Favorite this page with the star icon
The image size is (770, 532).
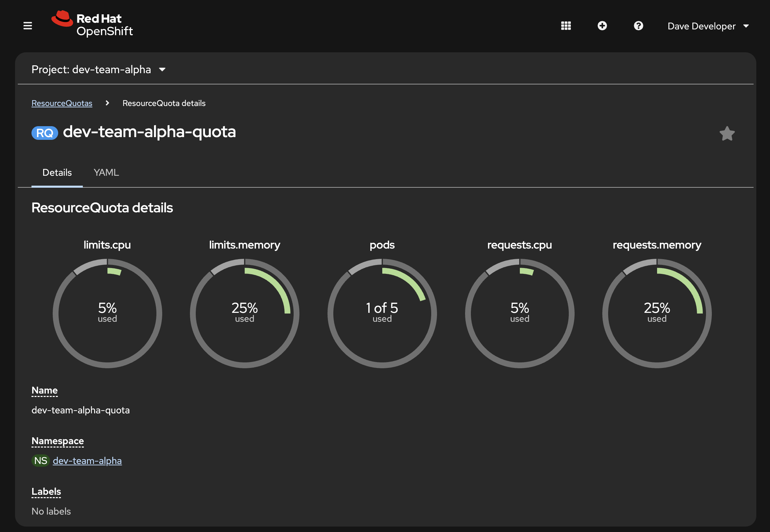click(x=727, y=134)
